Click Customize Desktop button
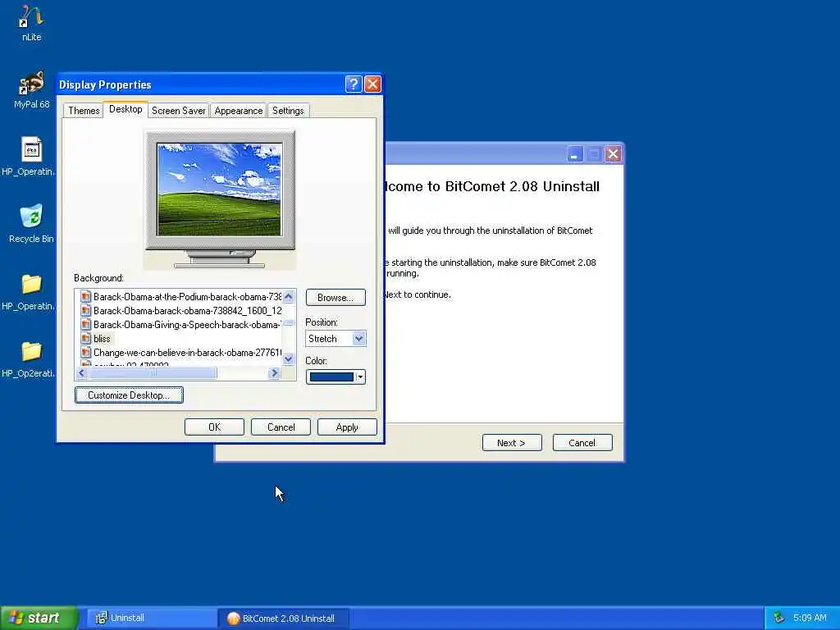The height and width of the screenshot is (630, 840). (x=129, y=395)
